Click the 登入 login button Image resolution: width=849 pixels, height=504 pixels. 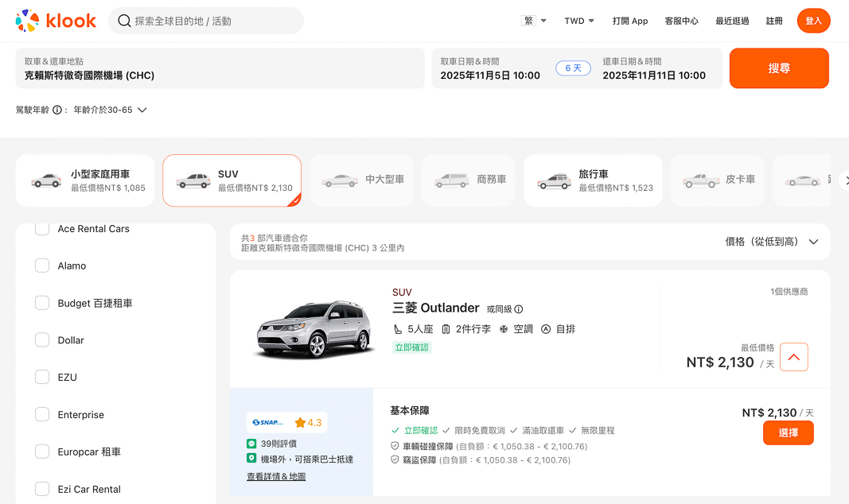pos(813,21)
